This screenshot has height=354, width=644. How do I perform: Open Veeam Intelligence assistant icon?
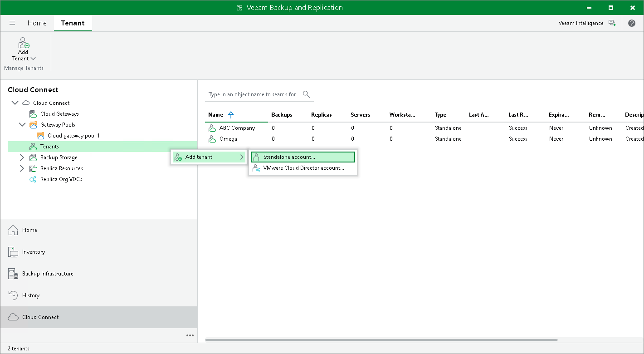tap(612, 23)
